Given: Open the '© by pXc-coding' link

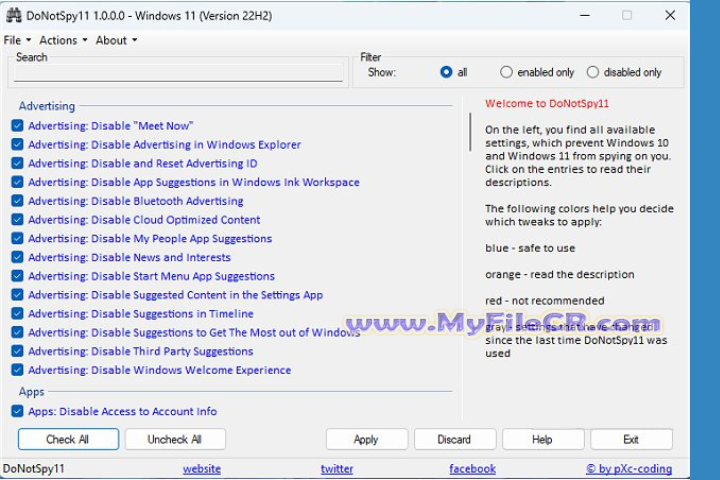Looking at the screenshot, I should point(629,469).
